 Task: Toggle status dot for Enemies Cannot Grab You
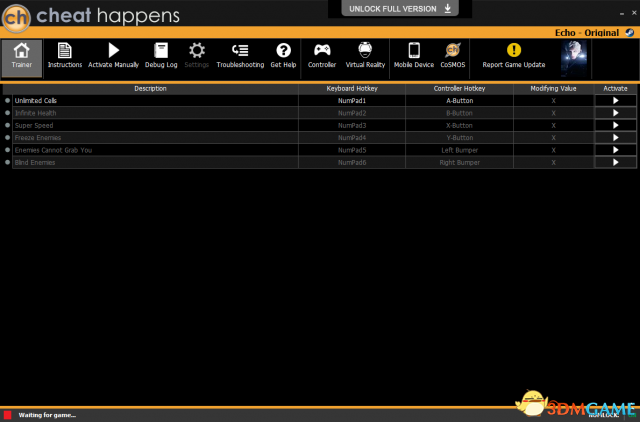[7, 150]
